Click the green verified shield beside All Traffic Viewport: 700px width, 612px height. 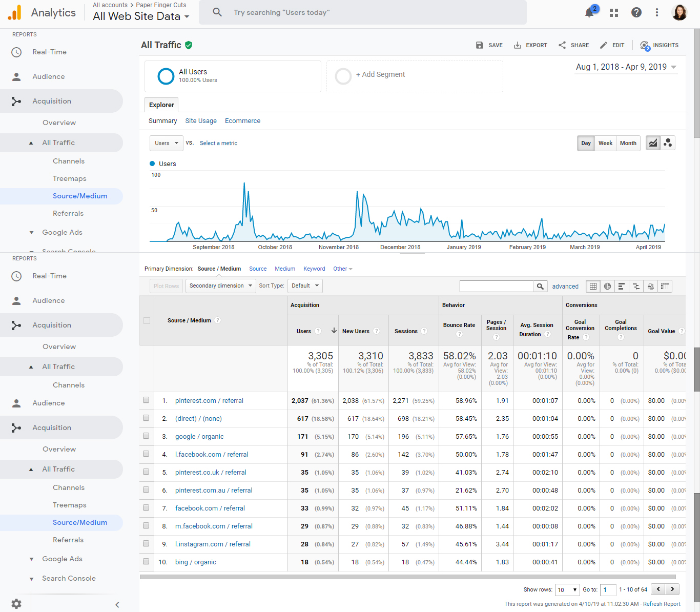coord(189,45)
